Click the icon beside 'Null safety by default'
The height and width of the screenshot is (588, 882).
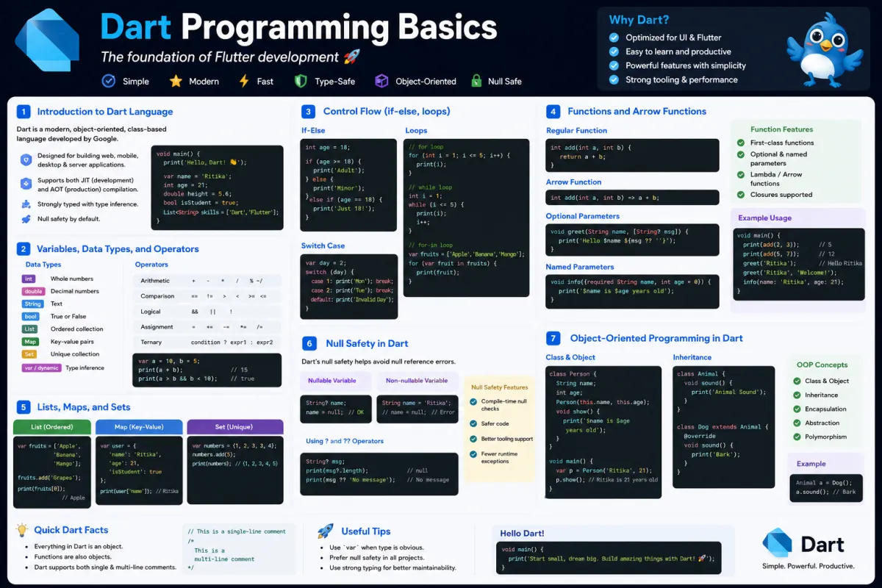point(26,219)
